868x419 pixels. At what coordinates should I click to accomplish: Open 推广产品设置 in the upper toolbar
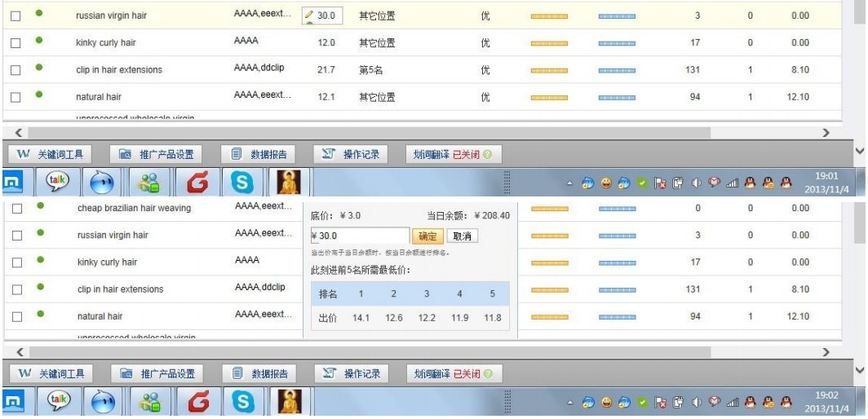[156, 154]
